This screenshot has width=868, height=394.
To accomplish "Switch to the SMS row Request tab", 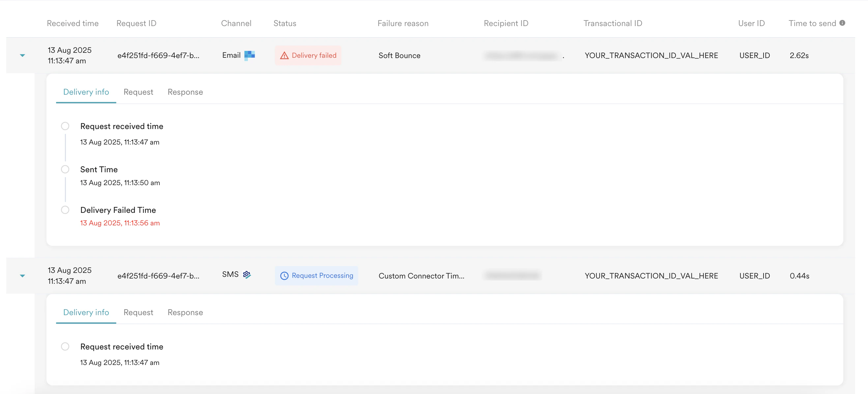I will [x=138, y=312].
